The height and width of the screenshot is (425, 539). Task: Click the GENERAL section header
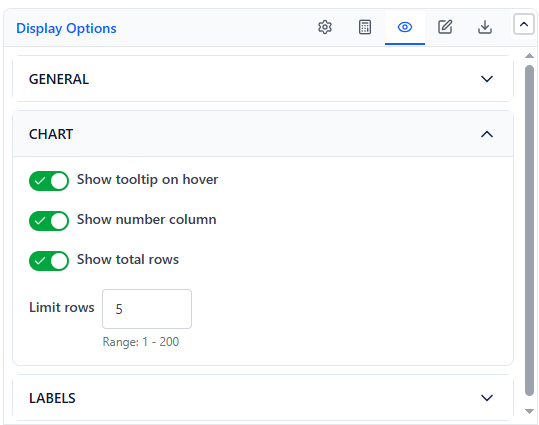click(263, 79)
